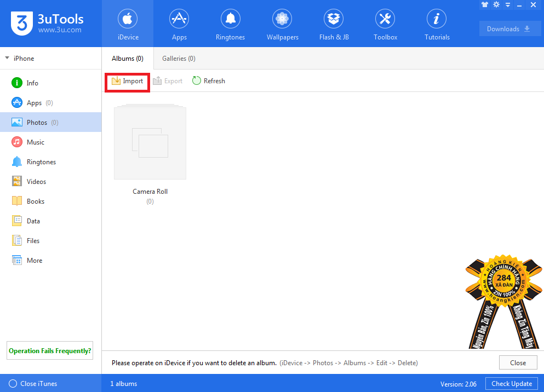Open the title bar dropdown menu arrow
The height and width of the screenshot is (392, 544).
[508, 5]
